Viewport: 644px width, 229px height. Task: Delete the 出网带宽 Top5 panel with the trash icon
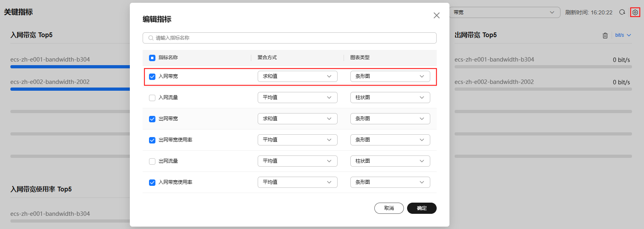605,36
